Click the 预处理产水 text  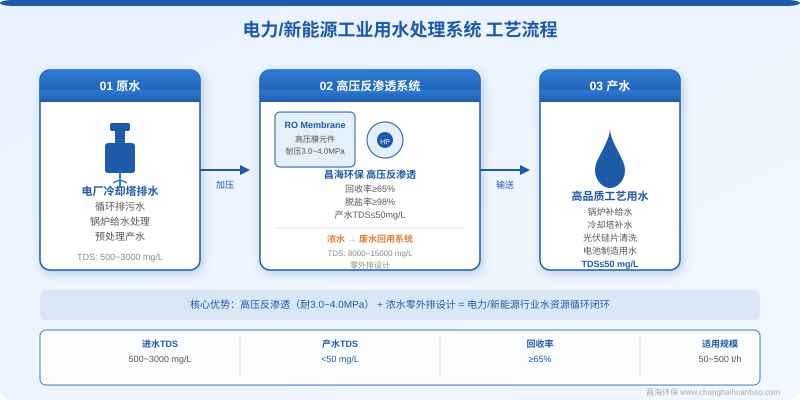coord(120,236)
